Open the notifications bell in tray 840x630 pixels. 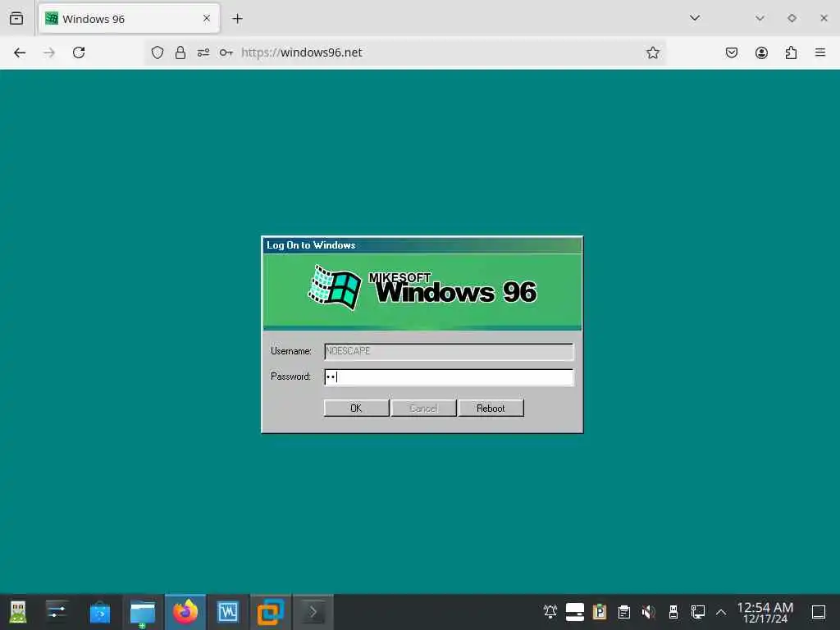point(550,612)
